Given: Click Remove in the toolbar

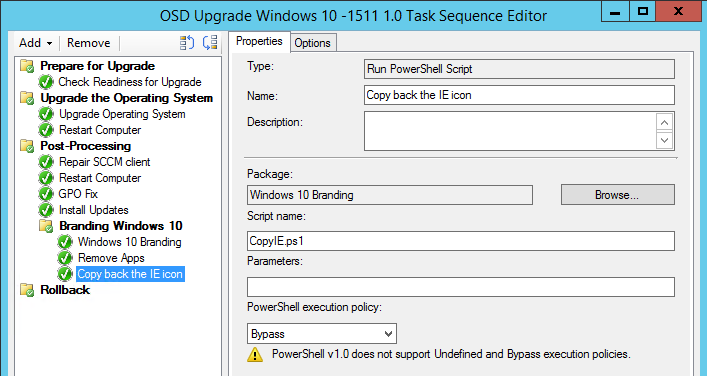Looking at the screenshot, I should pyautogui.click(x=89, y=43).
